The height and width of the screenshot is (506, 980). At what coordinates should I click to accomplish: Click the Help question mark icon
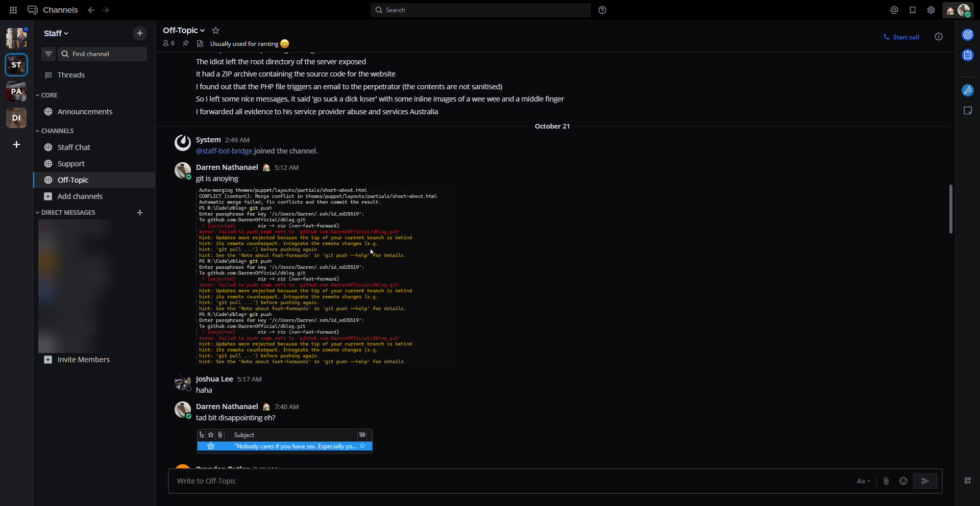tap(602, 10)
